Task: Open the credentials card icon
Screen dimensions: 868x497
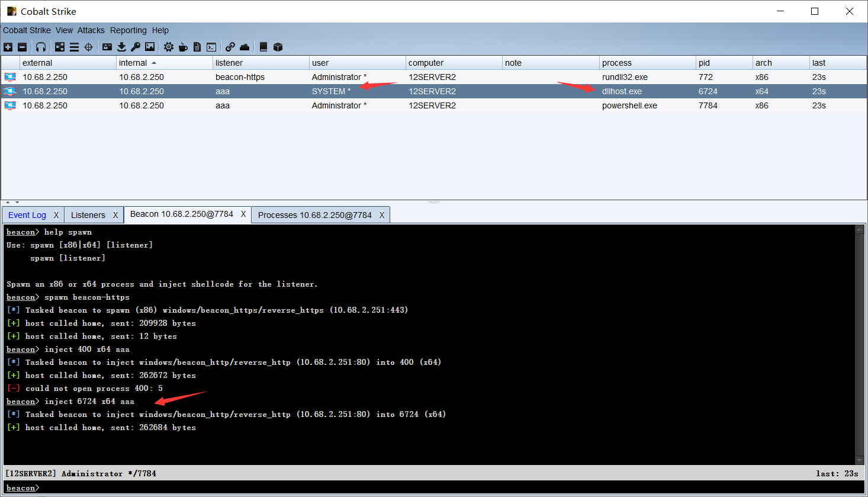Action: [107, 47]
